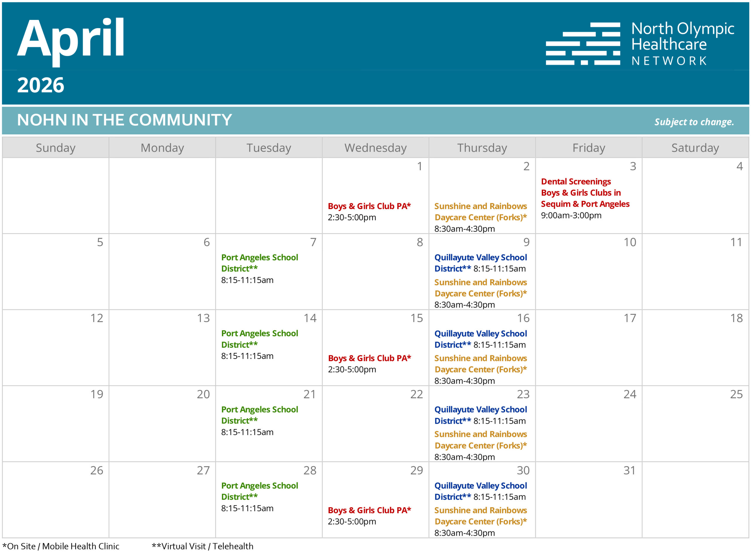Click the Subject to change note
Image resolution: width=751 pixels, height=560 pixels.
694,122
